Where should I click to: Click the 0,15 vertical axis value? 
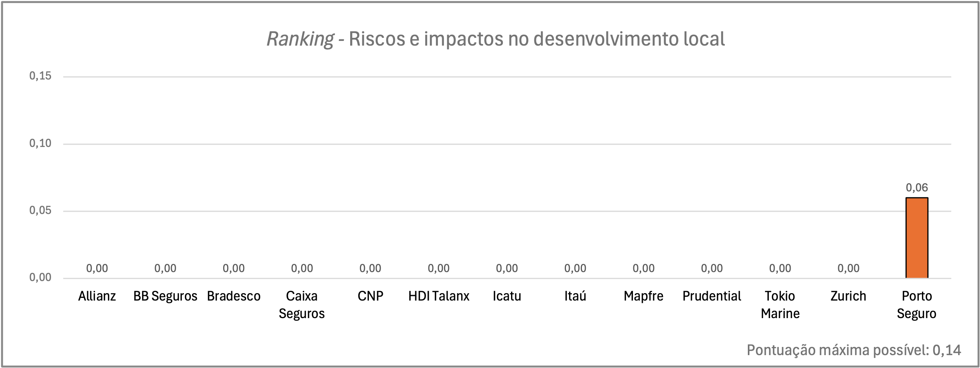[x=41, y=76]
